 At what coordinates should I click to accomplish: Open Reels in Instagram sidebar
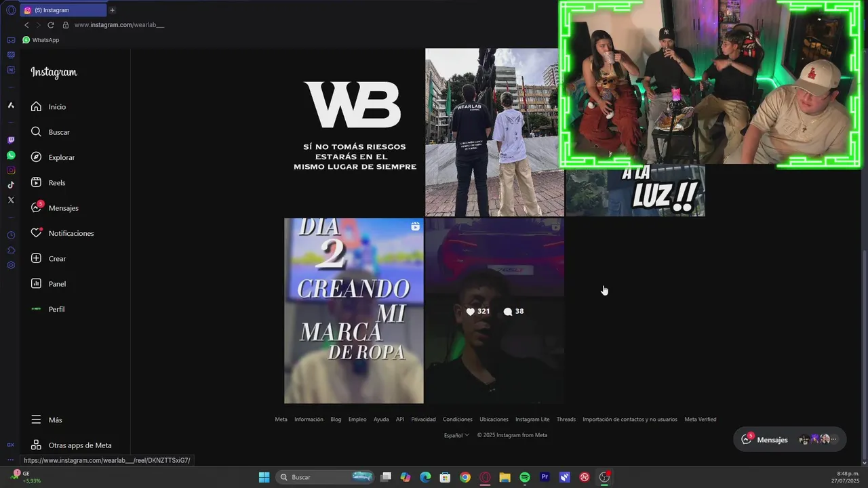pyautogui.click(x=48, y=182)
